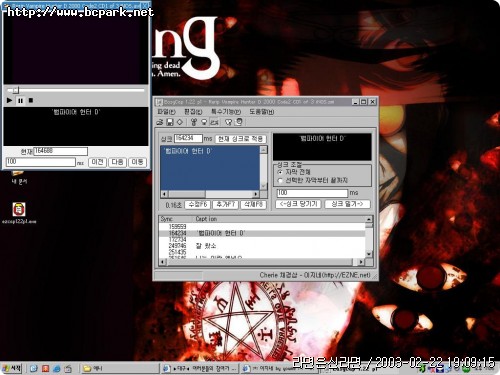
Task: Click the player's ms field showing 100
Action: click(x=41, y=162)
